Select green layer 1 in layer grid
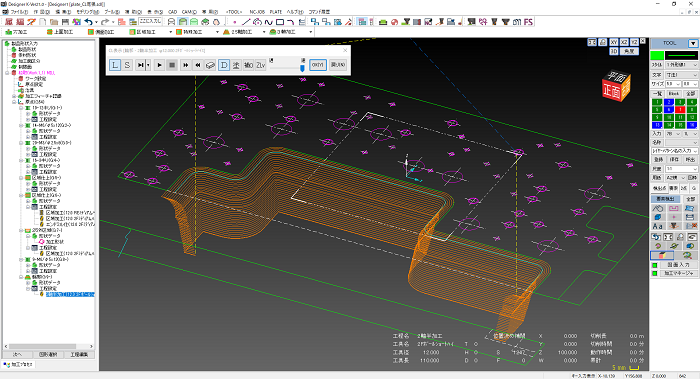700x379 pixels. [657, 102]
